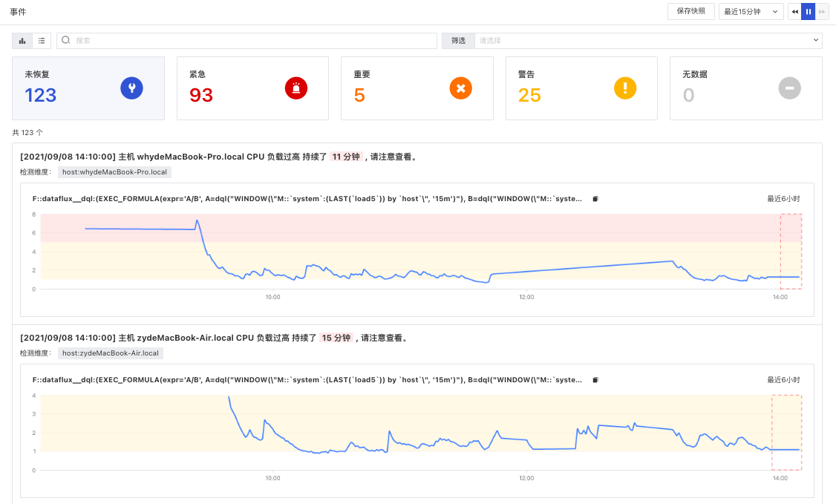
Task: Click the red alarm 紧急 icon
Action: (296, 88)
